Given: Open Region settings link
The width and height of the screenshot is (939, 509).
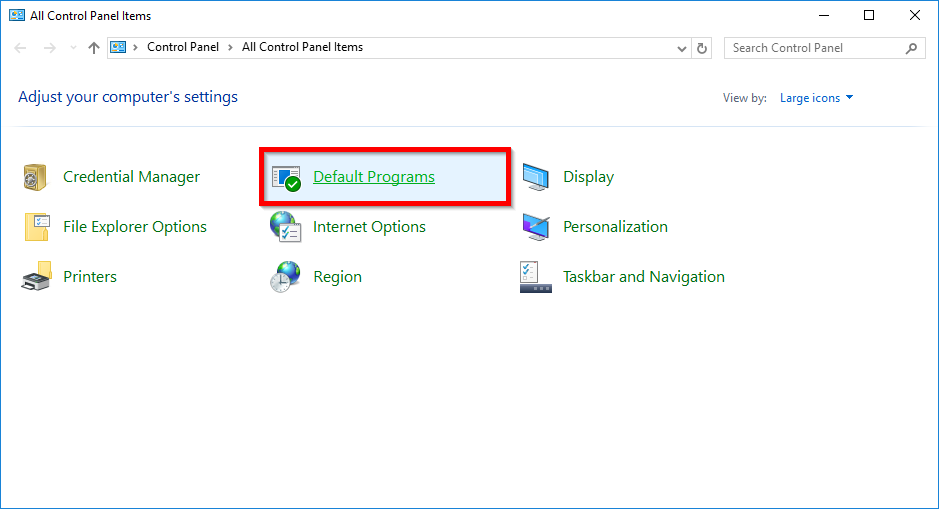Looking at the screenshot, I should point(337,277).
